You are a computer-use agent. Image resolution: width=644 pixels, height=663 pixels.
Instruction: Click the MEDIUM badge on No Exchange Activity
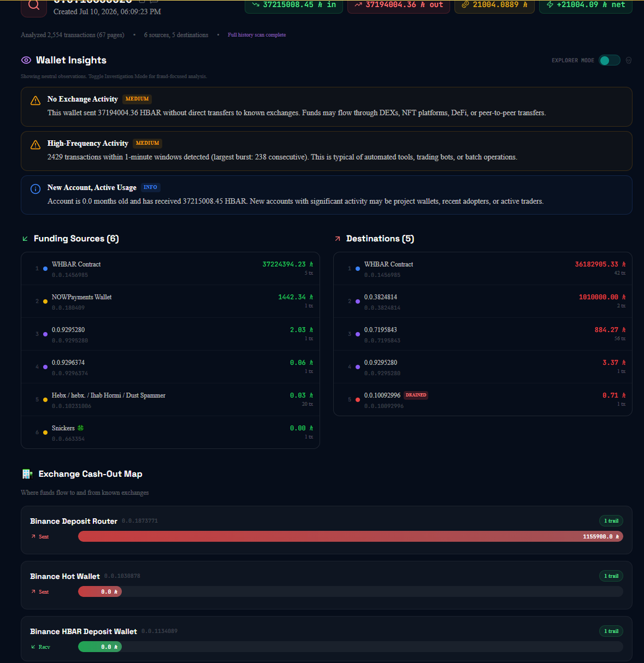137,99
